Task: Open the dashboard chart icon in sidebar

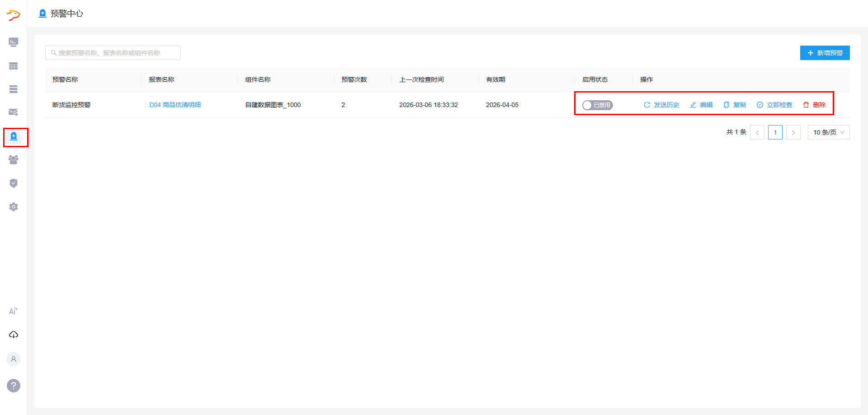Action: click(x=14, y=42)
